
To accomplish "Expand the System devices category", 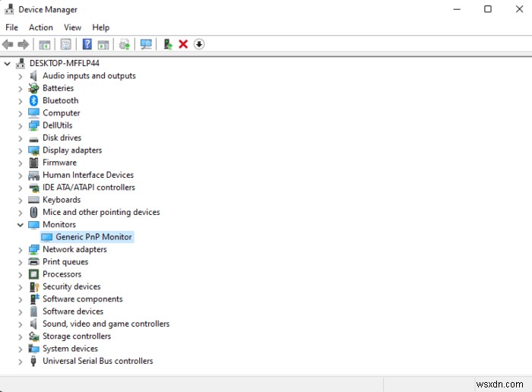I will click(x=21, y=349).
